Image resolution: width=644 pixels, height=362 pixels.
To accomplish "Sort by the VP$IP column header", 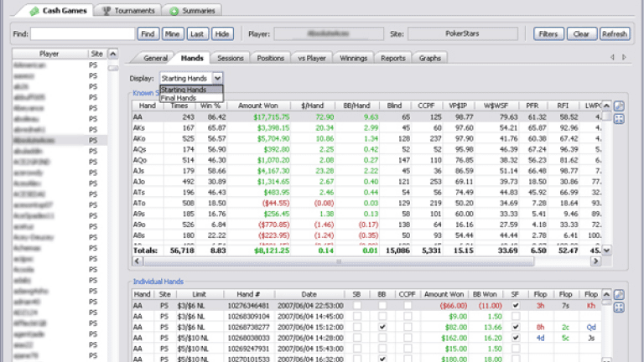I will pyautogui.click(x=458, y=106).
